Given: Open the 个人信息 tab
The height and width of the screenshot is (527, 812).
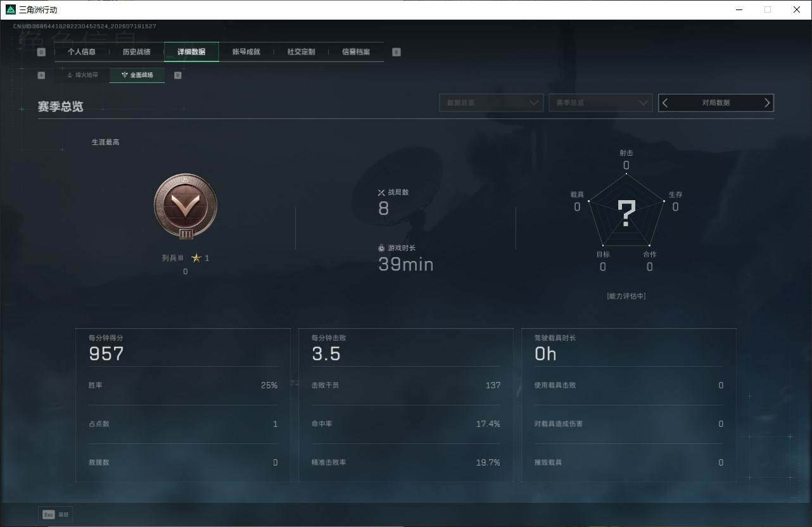Looking at the screenshot, I should (x=82, y=52).
